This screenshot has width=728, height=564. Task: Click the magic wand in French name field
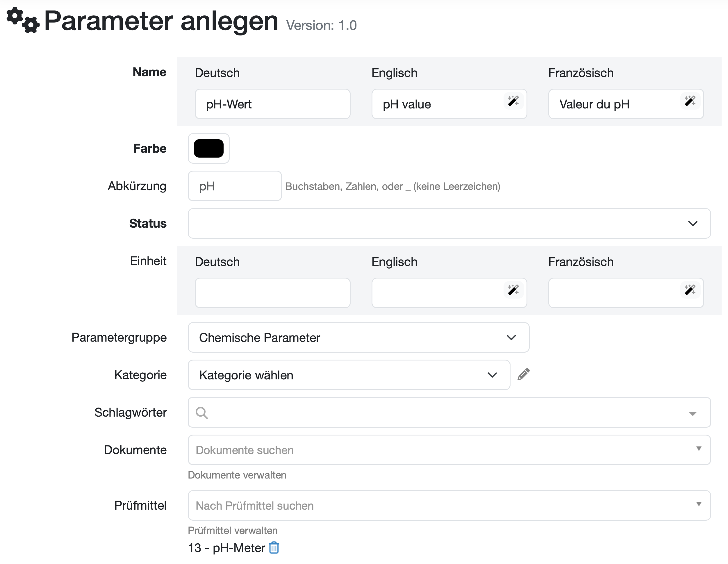point(689,101)
